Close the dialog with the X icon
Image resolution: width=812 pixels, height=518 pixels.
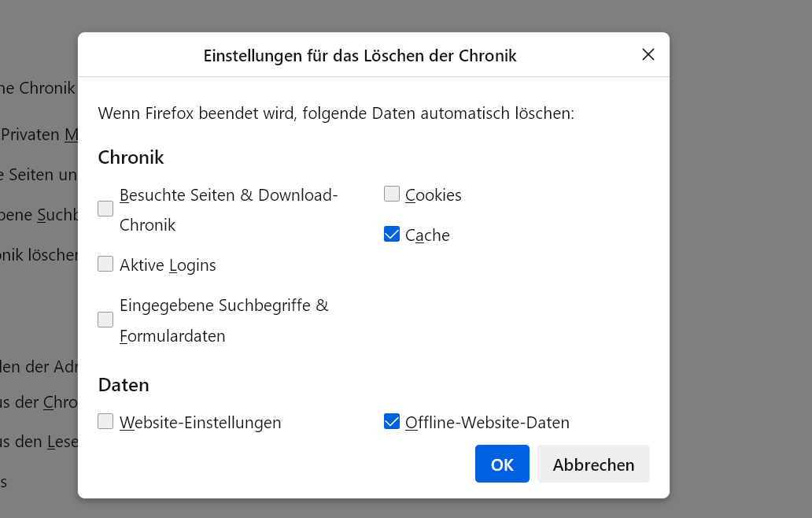coord(648,54)
